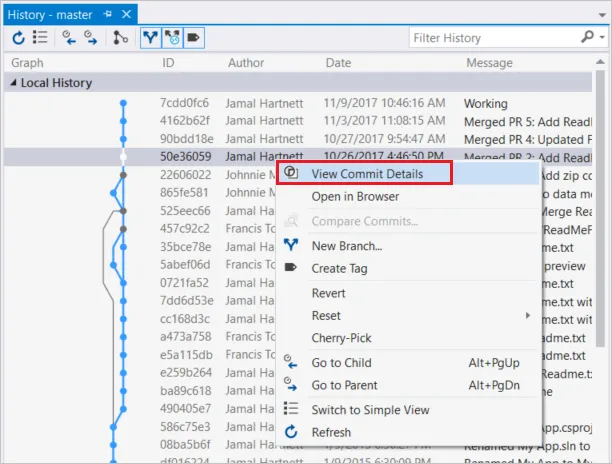Image resolution: width=612 pixels, height=464 pixels.
Task: Click the Go to Child toolbar icon
Action: coord(69,38)
